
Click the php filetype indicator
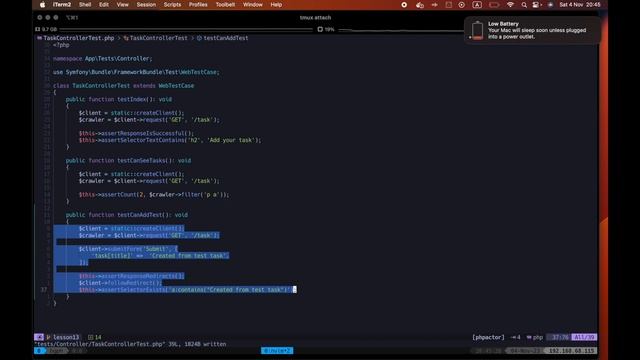pos(535,337)
